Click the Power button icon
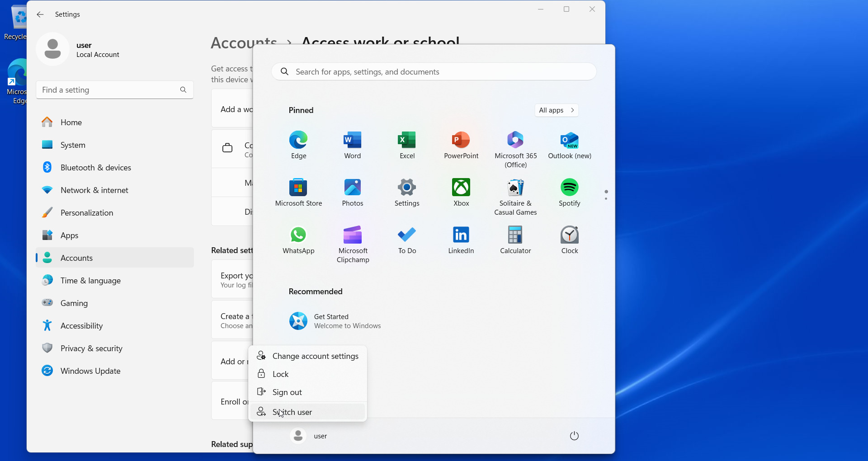The height and width of the screenshot is (461, 868). [574, 436]
